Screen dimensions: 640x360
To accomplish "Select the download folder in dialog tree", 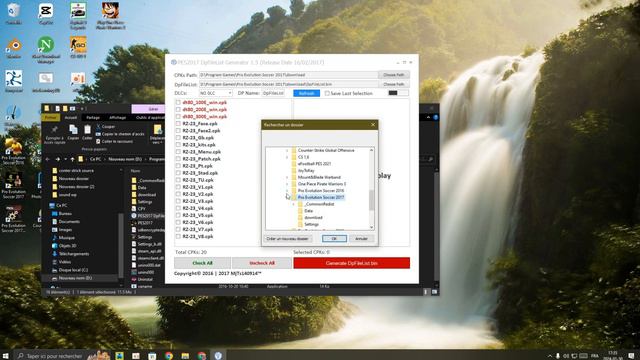I will pos(313,218).
